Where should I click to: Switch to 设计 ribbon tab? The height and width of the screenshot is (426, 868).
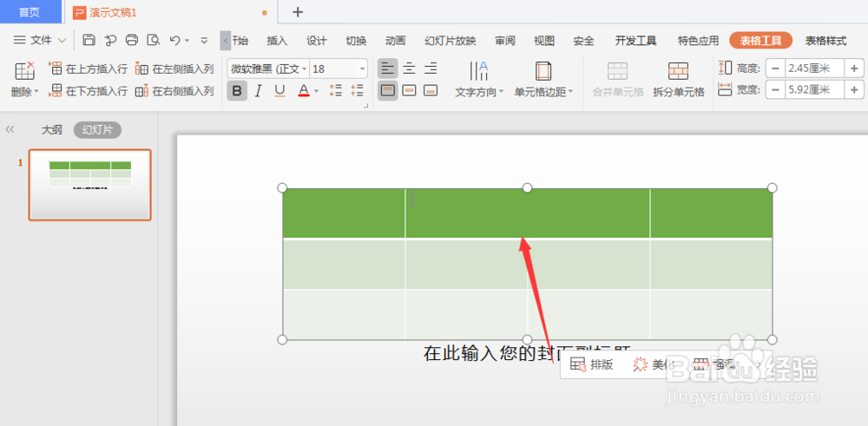click(x=317, y=41)
